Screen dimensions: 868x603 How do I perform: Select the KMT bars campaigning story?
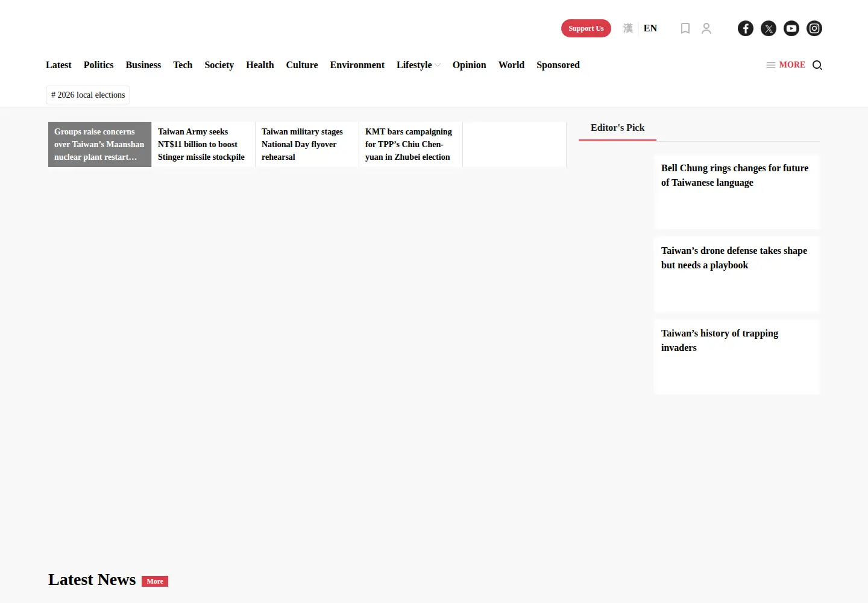coord(410,144)
